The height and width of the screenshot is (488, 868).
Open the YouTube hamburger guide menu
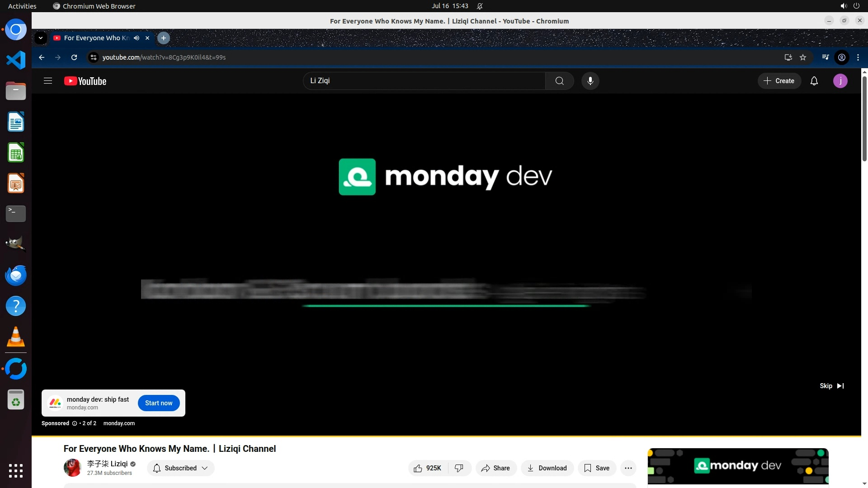48,81
